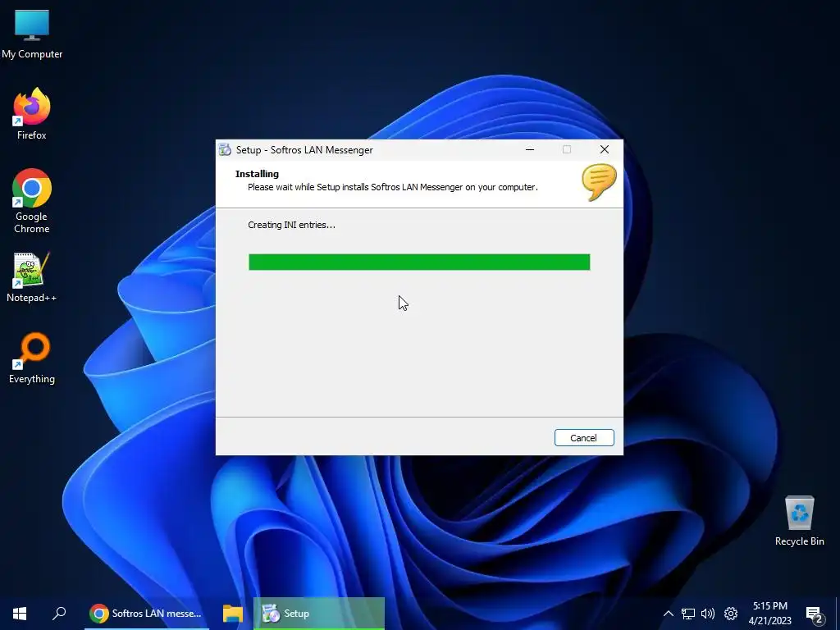Select the Google Chrome desktop shortcut
Image resolution: width=840 pixels, height=630 pixels.
click(x=32, y=201)
